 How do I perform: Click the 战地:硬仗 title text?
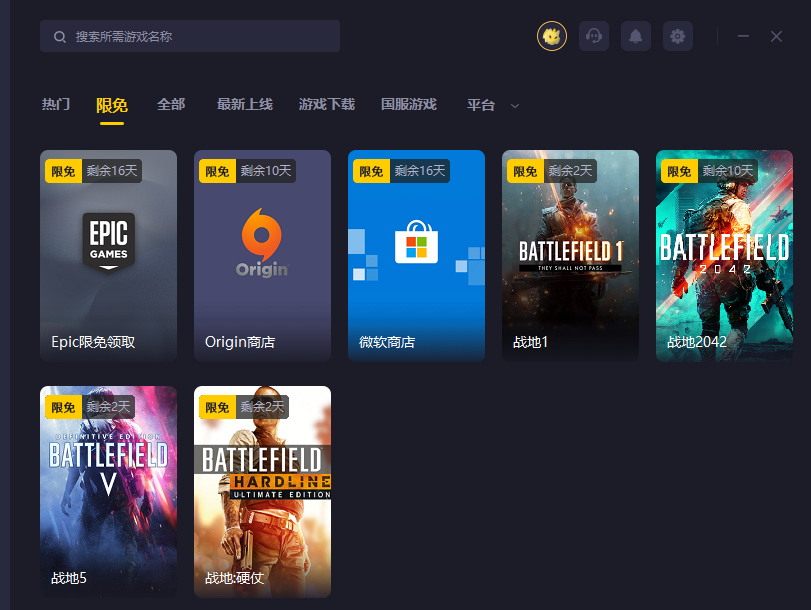pyautogui.click(x=234, y=578)
